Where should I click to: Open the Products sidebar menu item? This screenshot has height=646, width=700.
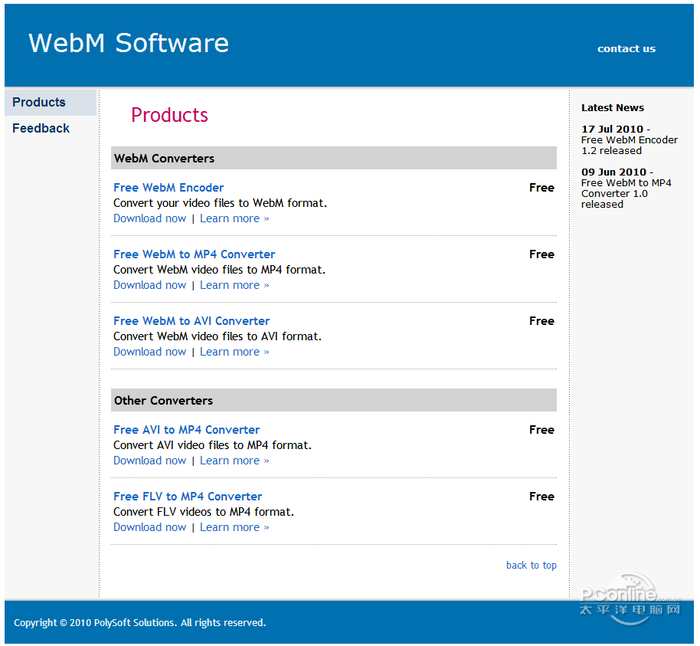(x=39, y=103)
